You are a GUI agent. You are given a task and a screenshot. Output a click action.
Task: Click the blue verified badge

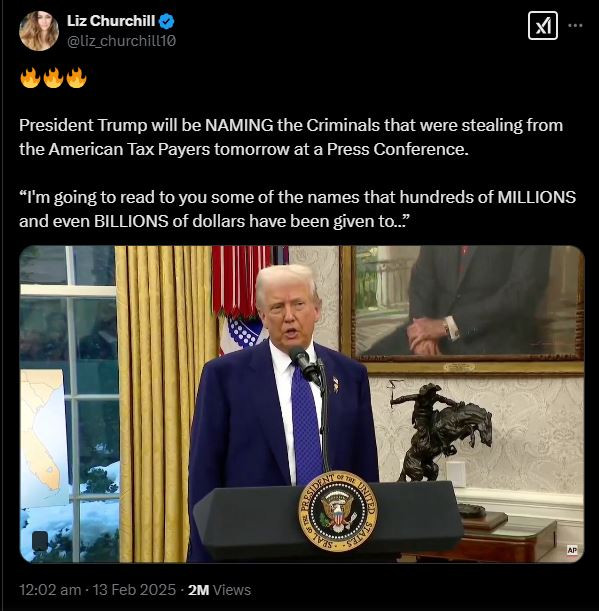coord(167,21)
